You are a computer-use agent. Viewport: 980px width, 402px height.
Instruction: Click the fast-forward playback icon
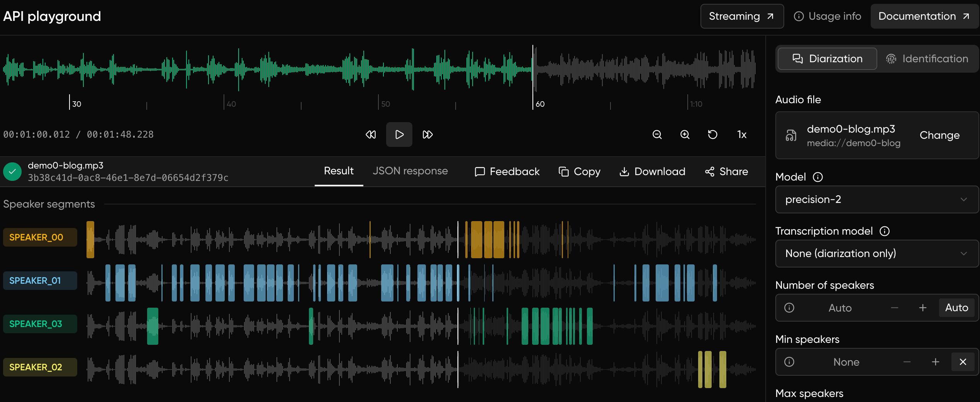(x=428, y=135)
